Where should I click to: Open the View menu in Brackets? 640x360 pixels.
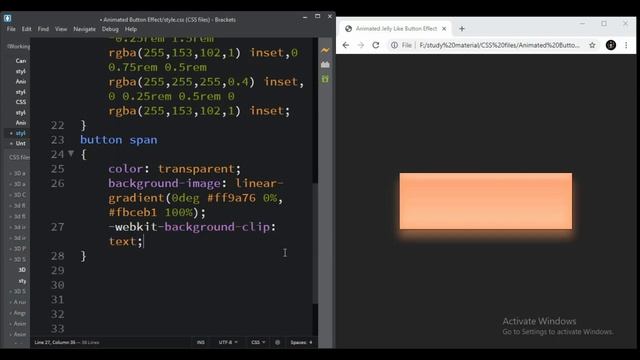tap(61, 29)
